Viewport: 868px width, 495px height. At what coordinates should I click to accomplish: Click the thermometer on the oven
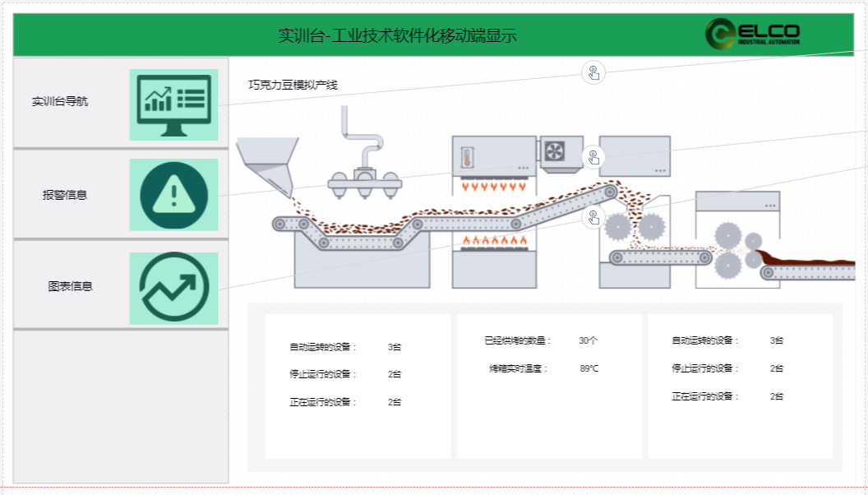(467, 158)
